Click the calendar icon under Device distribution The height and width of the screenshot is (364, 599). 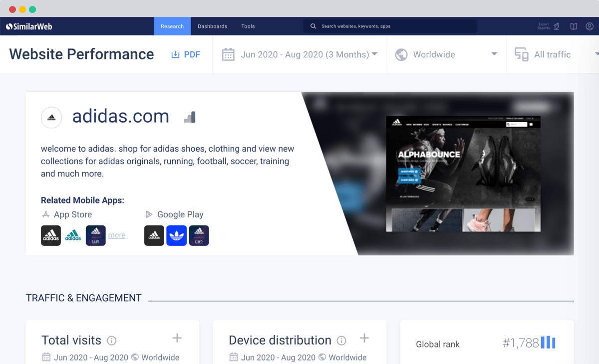234,357
